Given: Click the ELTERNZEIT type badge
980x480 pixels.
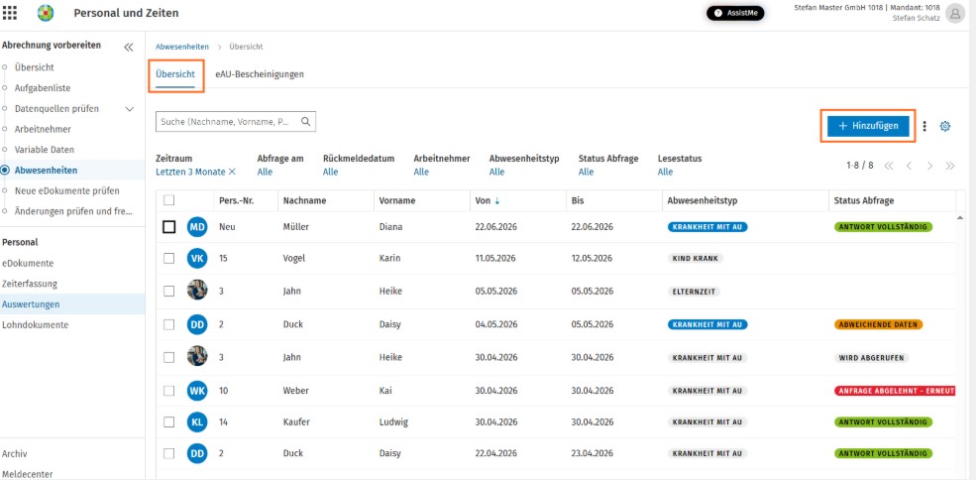Looking at the screenshot, I should pyautogui.click(x=694, y=292).
